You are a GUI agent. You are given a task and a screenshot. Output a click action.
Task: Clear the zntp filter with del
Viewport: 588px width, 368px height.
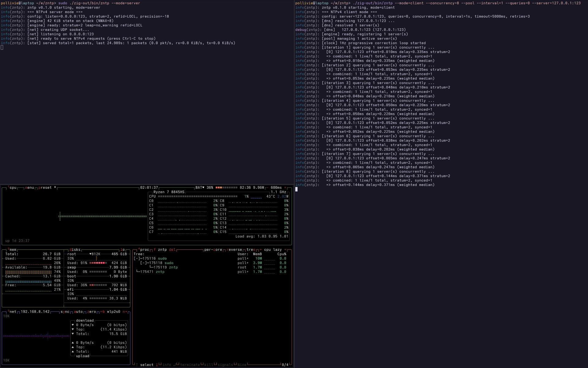click(172, 250)
